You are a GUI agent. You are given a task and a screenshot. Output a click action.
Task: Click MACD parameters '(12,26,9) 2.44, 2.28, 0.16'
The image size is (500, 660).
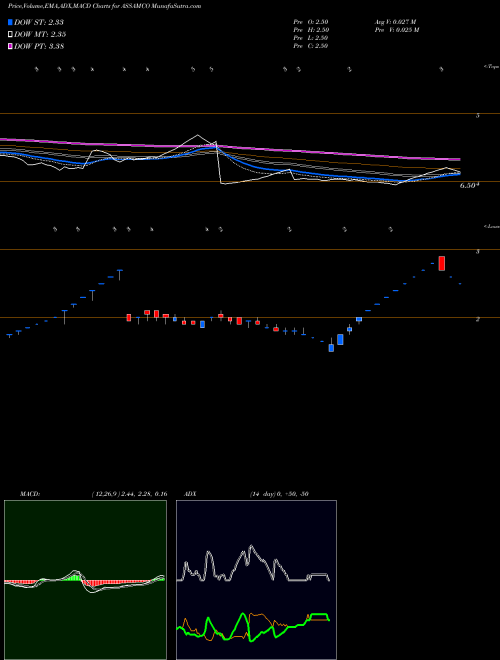(129, 494)
